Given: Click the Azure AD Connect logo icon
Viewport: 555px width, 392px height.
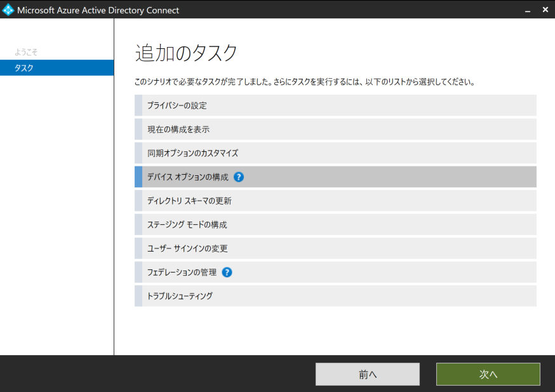Looking at the screenshot, I should click(8, 10).
